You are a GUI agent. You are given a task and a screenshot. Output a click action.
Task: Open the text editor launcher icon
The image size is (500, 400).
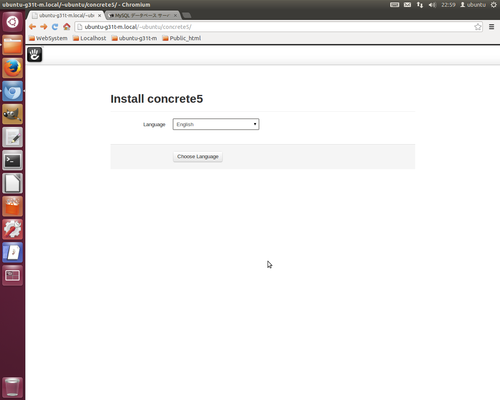(x=13, y=137)
